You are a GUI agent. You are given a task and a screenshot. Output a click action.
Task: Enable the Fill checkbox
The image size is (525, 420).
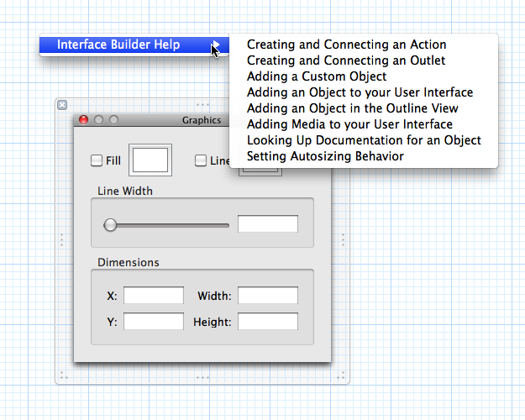coord(97,160)
